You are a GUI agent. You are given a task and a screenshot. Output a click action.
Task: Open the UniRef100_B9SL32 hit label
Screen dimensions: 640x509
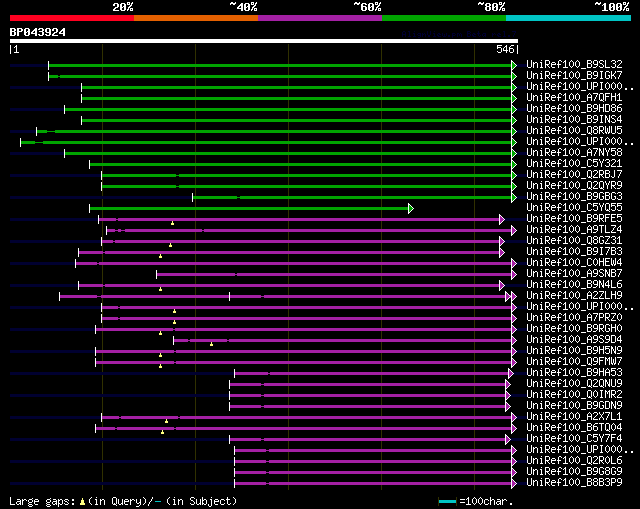pyautogui.click(x=574, y=64)
